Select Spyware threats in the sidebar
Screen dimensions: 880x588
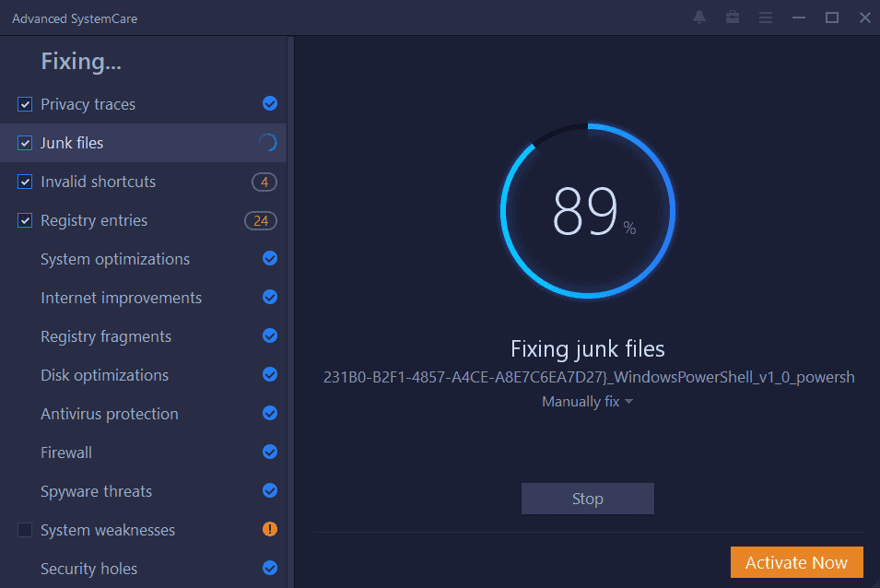(96, 490)
